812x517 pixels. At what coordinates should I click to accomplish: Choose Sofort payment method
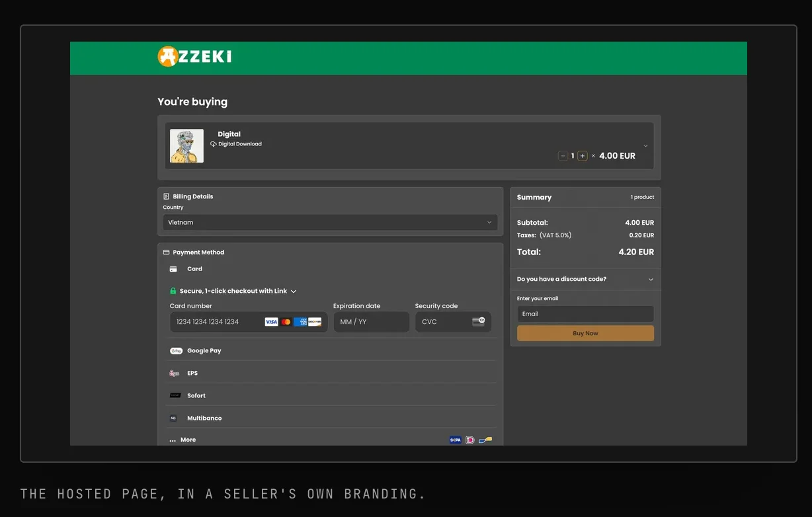(331, 396)
